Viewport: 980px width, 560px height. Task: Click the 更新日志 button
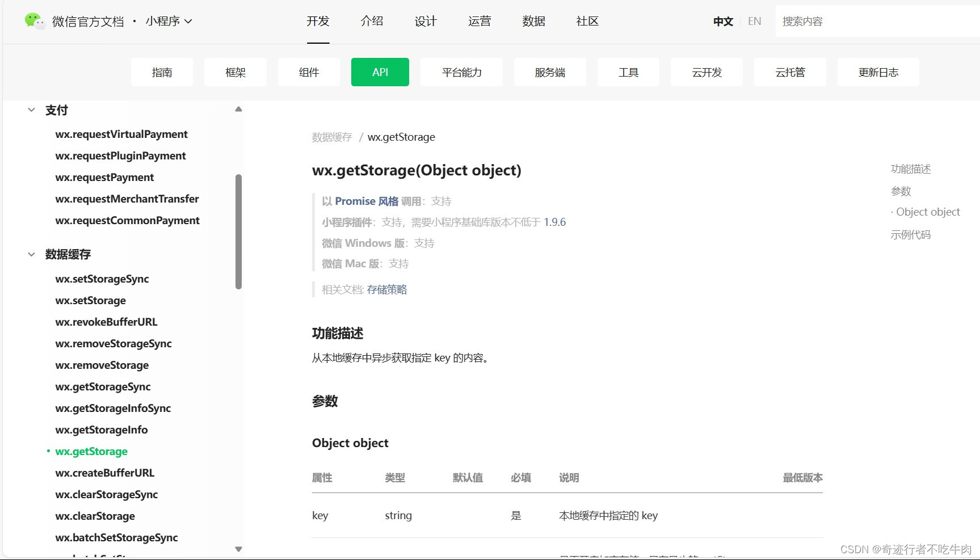(878, 72)
